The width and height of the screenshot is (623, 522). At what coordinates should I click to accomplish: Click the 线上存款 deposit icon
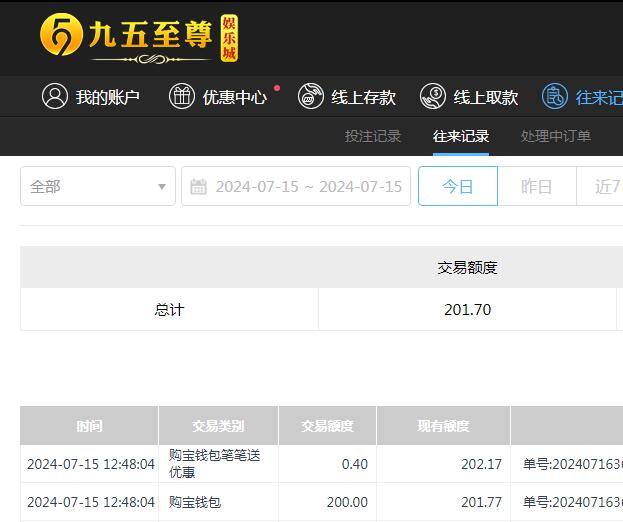pyautogui.click(x=311, y=96)
